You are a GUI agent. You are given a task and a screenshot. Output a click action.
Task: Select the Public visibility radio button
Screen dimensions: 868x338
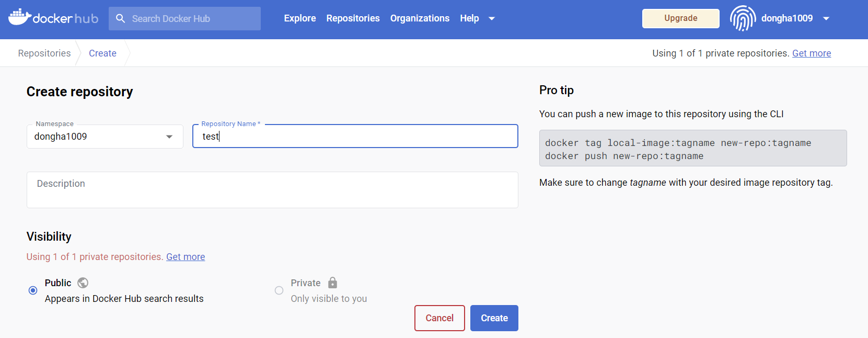pos(33,290)
